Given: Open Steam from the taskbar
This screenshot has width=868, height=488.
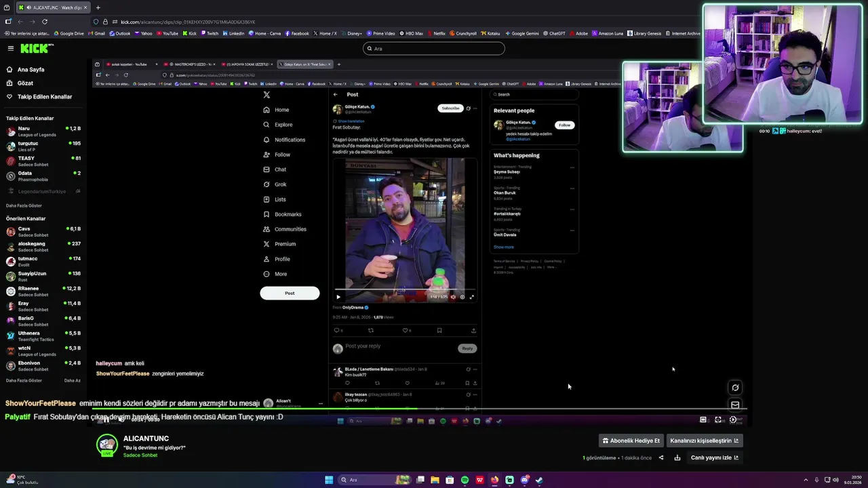Looking at the screenshot, I should (x=539, y=480).
